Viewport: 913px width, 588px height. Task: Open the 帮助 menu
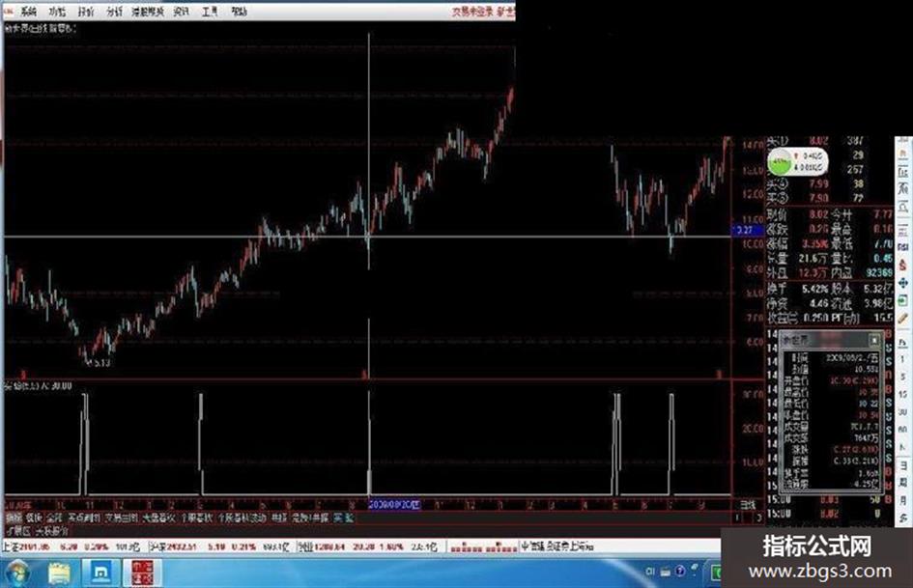click(239, 12)
